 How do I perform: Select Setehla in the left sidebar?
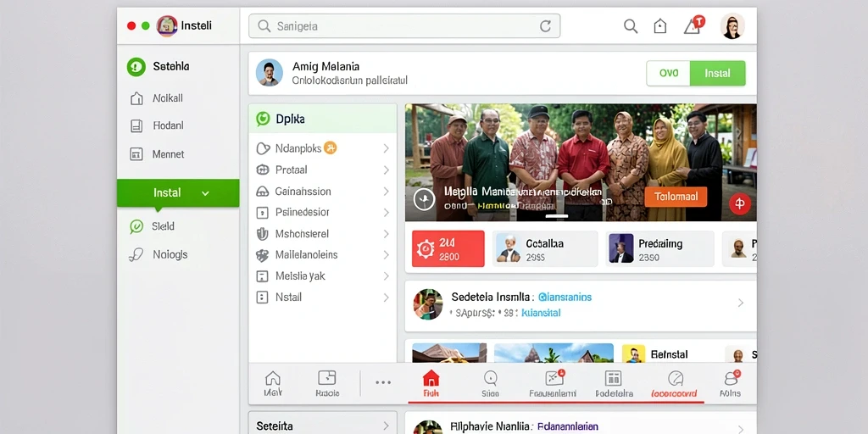click(x=178, y=66)
